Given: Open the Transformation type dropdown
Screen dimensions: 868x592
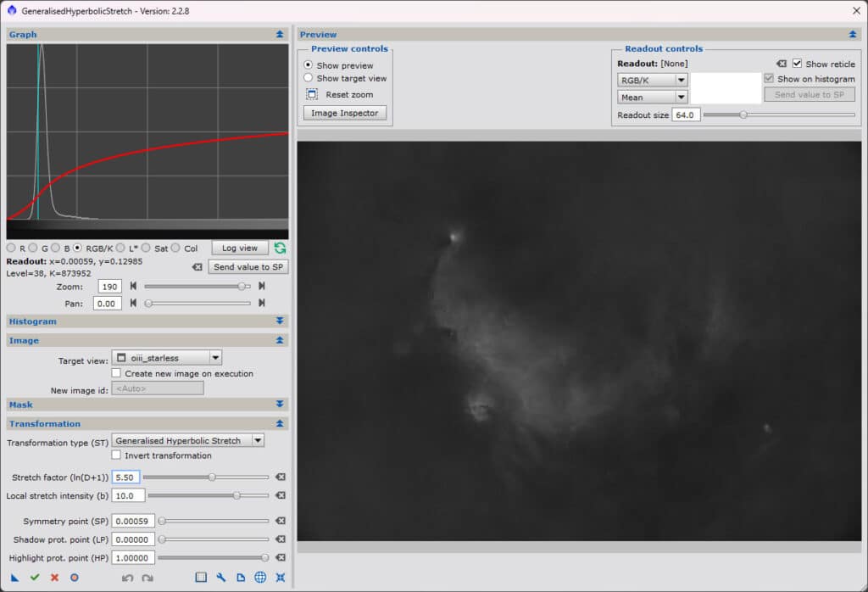Looking at the screenshot, I should [x=188, y=439].
